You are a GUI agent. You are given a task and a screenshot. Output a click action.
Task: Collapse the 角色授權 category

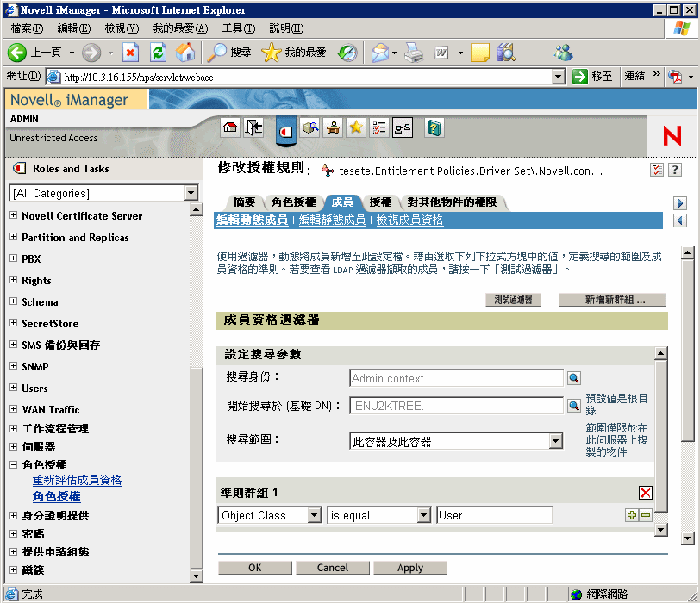click(14, 464)
